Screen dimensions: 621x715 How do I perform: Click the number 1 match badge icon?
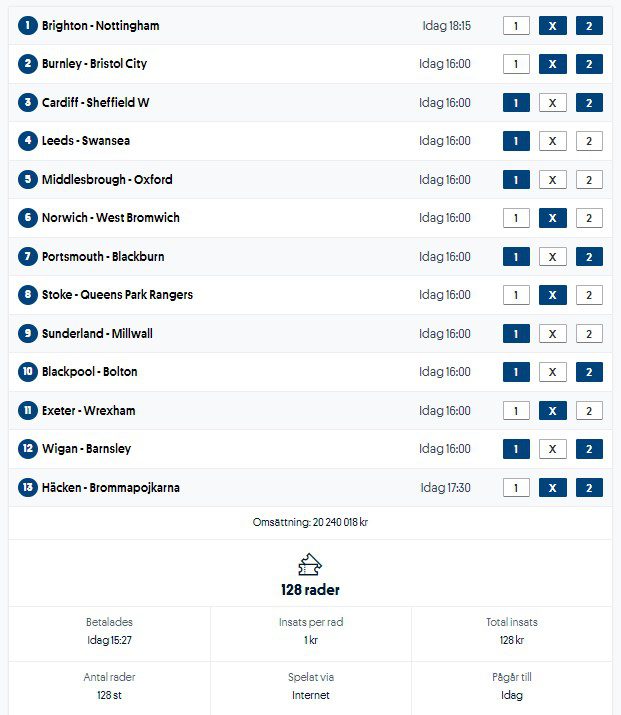pyautogui.click(x=27, y=25)
